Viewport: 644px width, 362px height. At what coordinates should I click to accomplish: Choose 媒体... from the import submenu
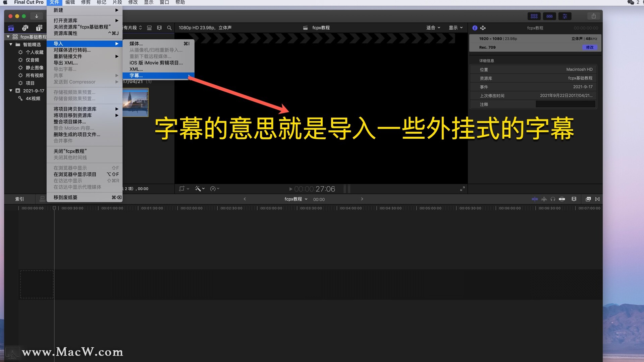[x=158, y=44]
